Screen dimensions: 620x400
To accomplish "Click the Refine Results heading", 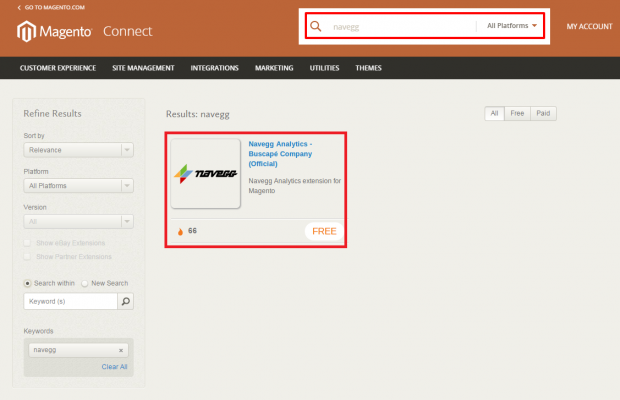I will [52, 113].
